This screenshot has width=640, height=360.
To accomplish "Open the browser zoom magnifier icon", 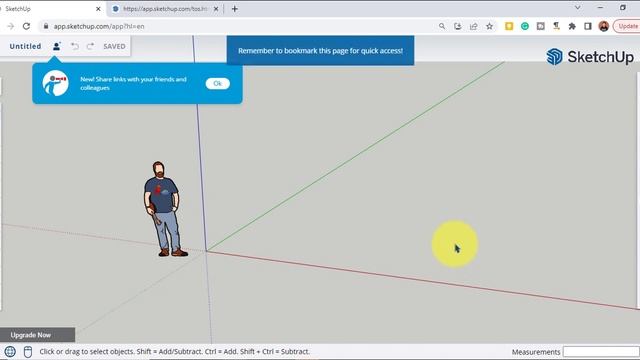I will coord(442,26).
